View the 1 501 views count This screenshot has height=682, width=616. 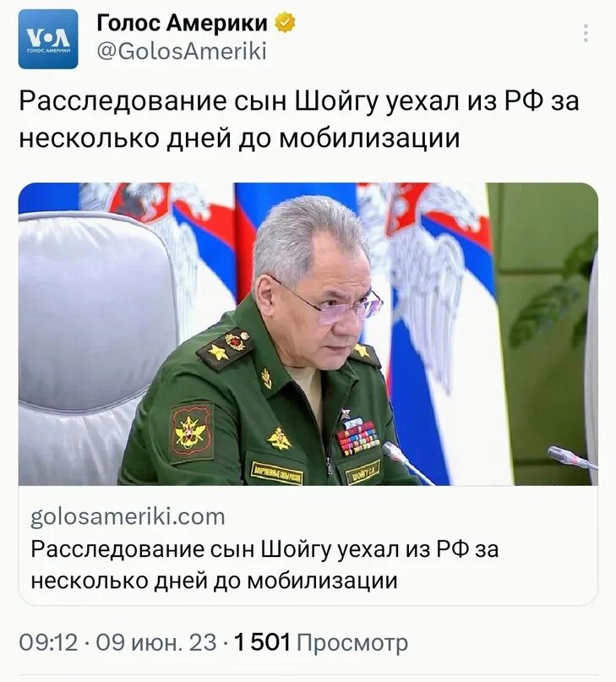tap(262, 642)
